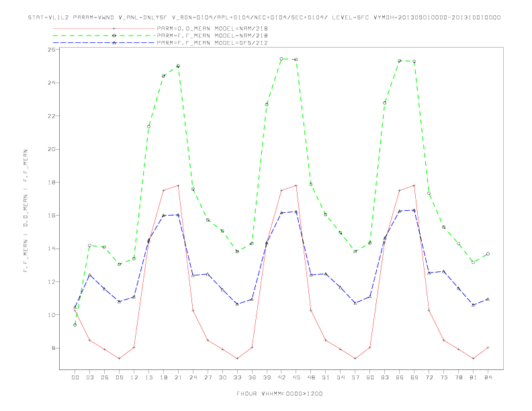Click red observation marker above hour 09

coord(119,359)
